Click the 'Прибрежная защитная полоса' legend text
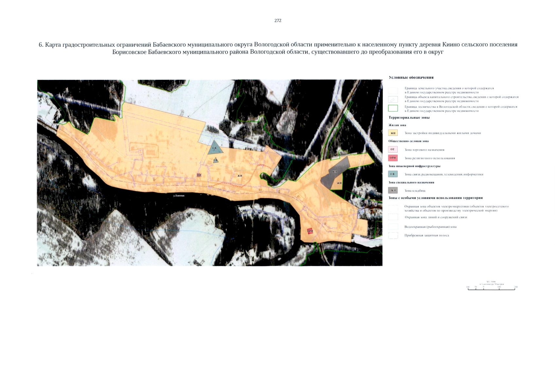 [x=426, y=236]
